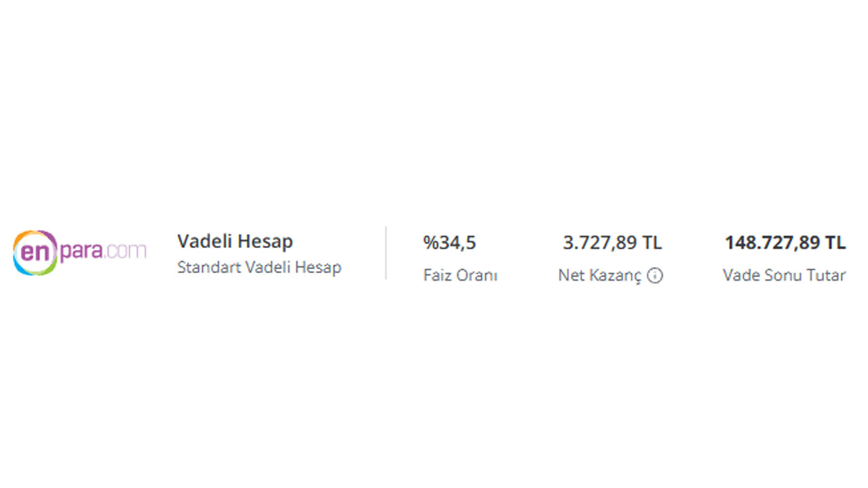Click Standart Vadeli Hesap subtitle
The height and width of the screenshot is (488, 868).
(259, 267)
